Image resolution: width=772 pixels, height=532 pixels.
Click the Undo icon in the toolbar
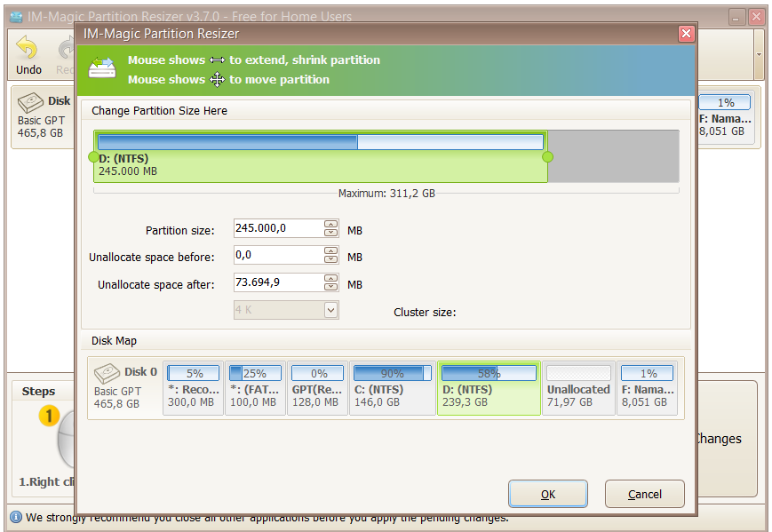tap(27, 46)
